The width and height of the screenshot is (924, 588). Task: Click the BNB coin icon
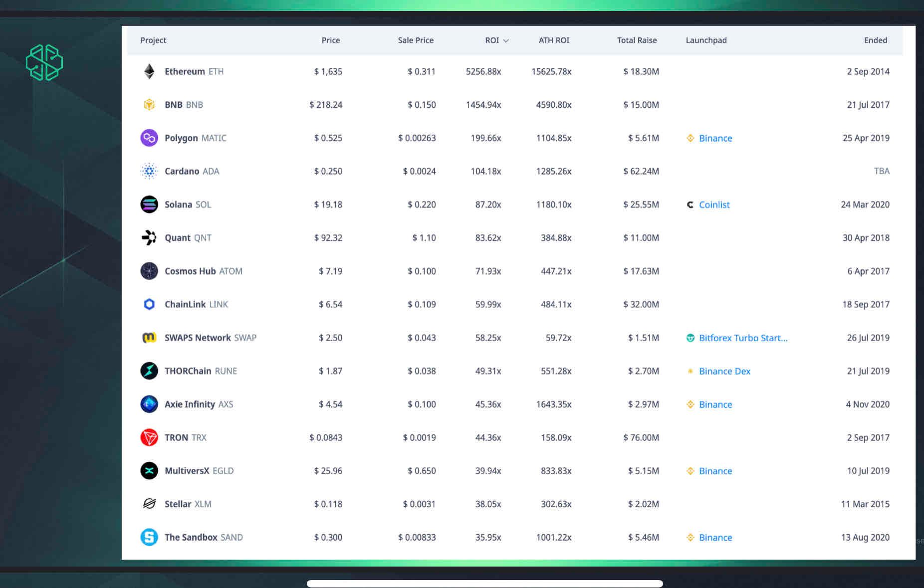149,105
